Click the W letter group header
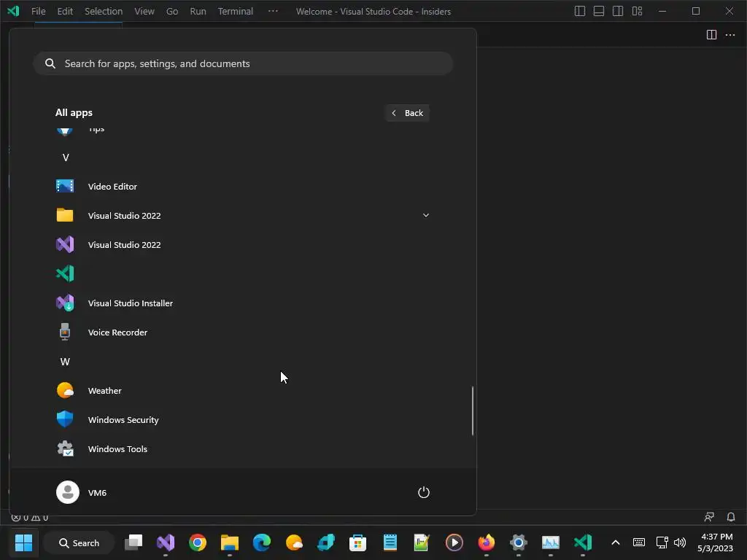This screenshot has height=560, width=747. (65, 362)
